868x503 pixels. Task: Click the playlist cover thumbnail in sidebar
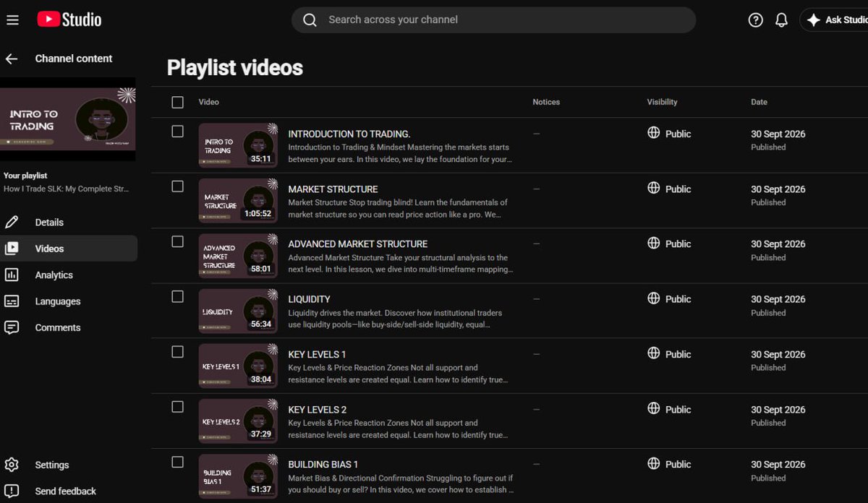click(68, 119)
